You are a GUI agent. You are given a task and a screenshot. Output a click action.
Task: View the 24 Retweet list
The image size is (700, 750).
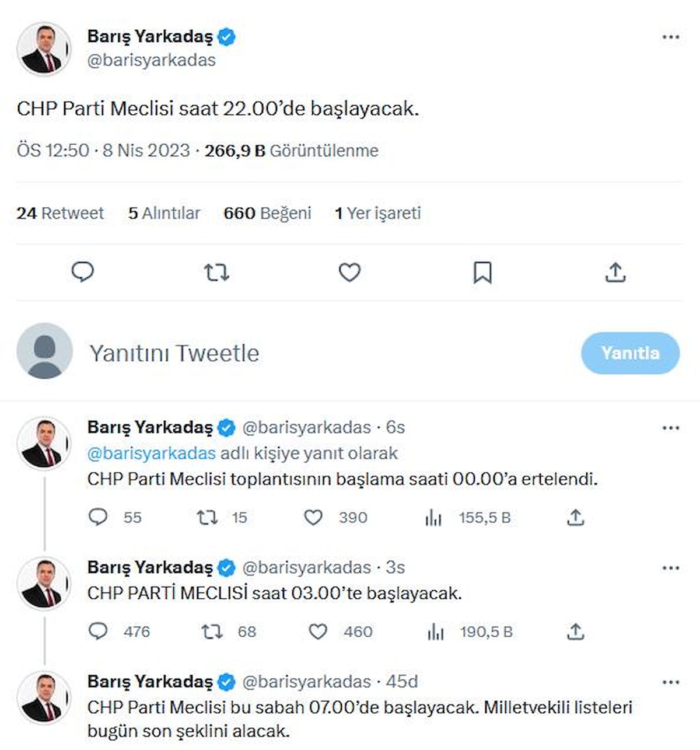pos(60,213)
